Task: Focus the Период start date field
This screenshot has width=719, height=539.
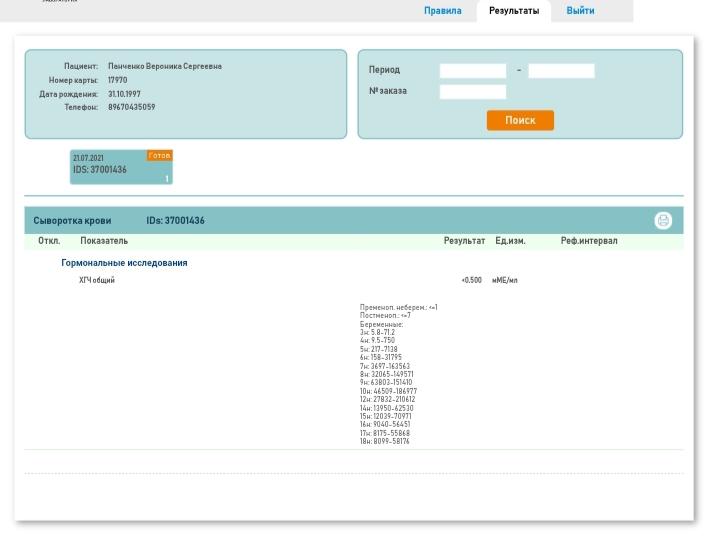Action: point(473,71)
